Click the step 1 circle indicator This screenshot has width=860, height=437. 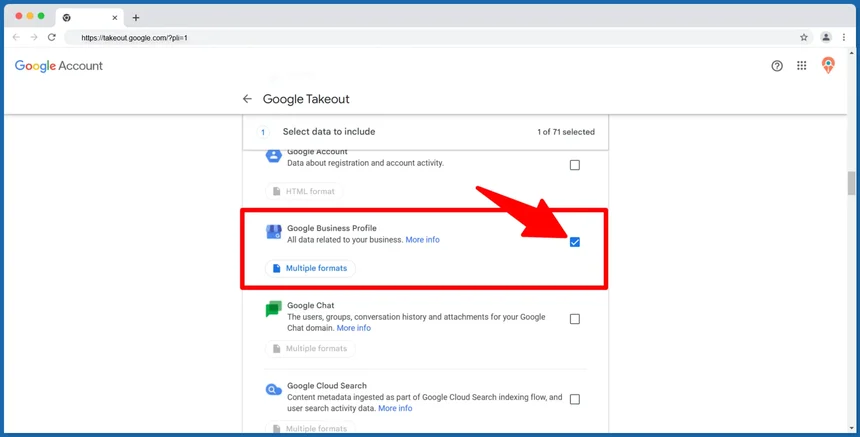pos(263,132)
